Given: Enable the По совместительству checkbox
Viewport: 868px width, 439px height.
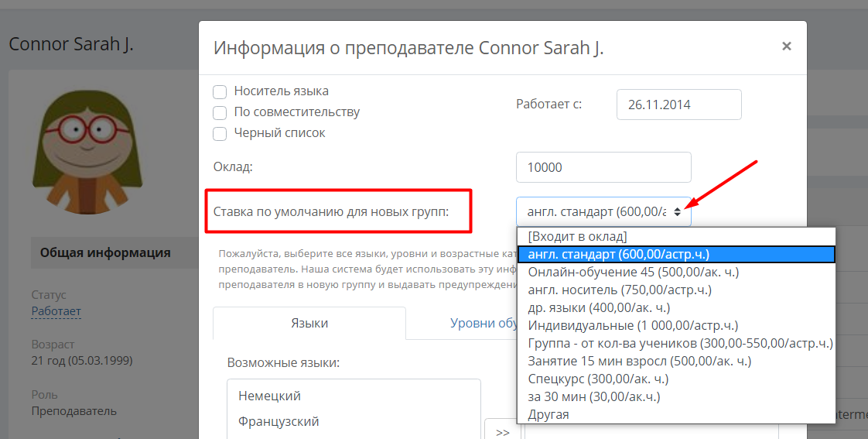Looking at the screenshot, I should click(220, 112).
